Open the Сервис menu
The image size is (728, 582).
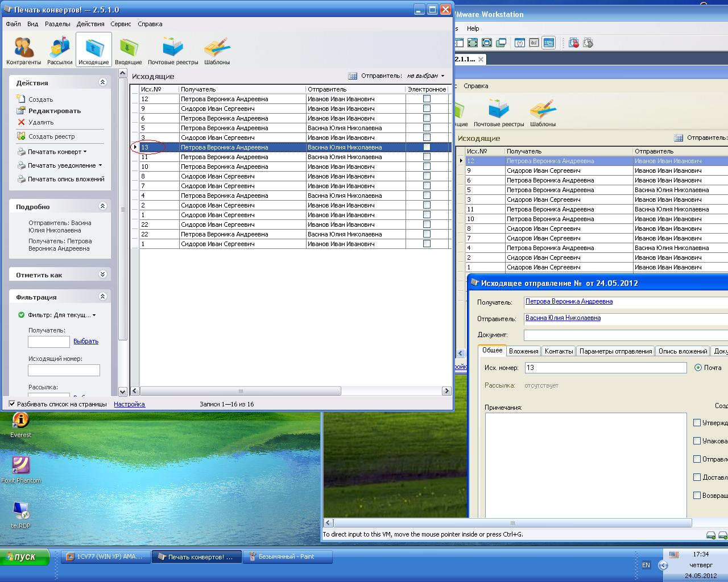point(121,24)
